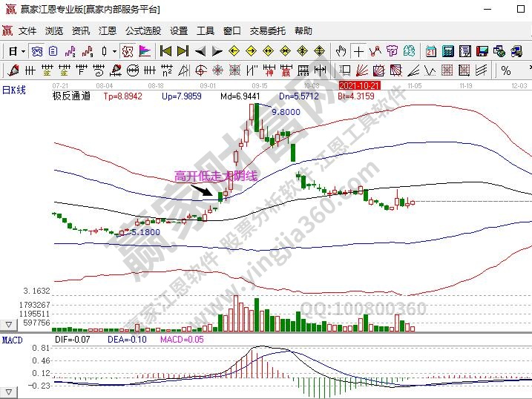Image resolution: width=532 pixels, height=399 pixels.
Task: Open the 交易委托 menu
Action: (x=267, y=31)
